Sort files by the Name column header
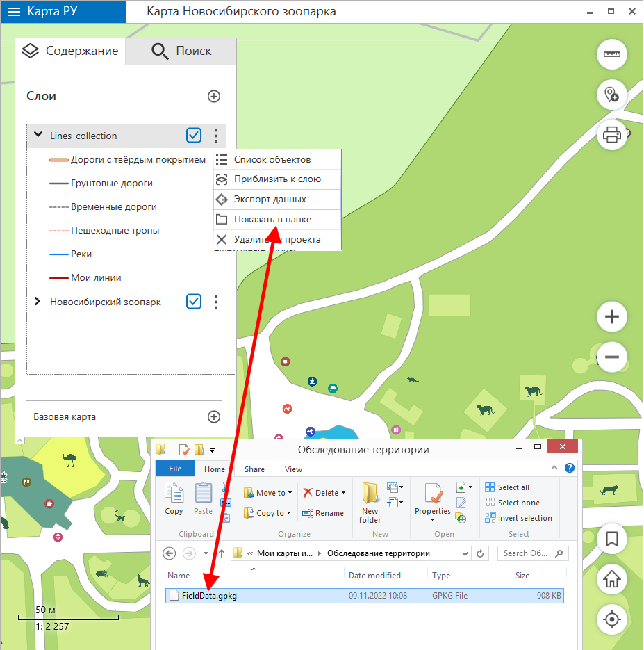This screenshot has height=650, width=644. point(179,576)
